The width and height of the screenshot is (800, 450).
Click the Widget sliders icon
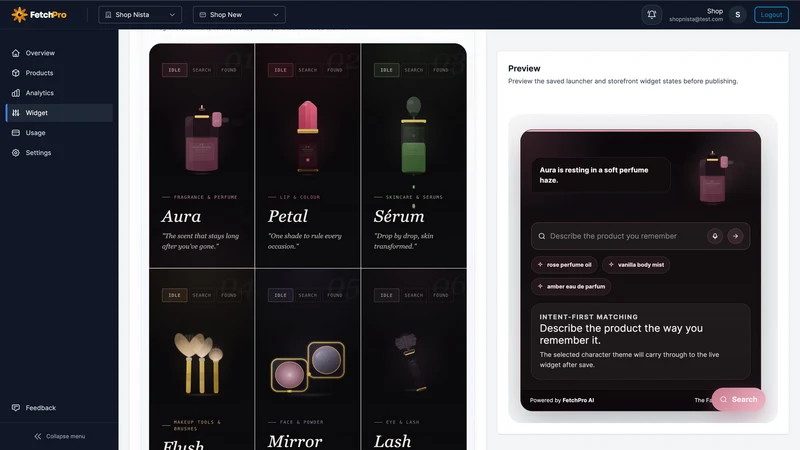tap(16, 113)
